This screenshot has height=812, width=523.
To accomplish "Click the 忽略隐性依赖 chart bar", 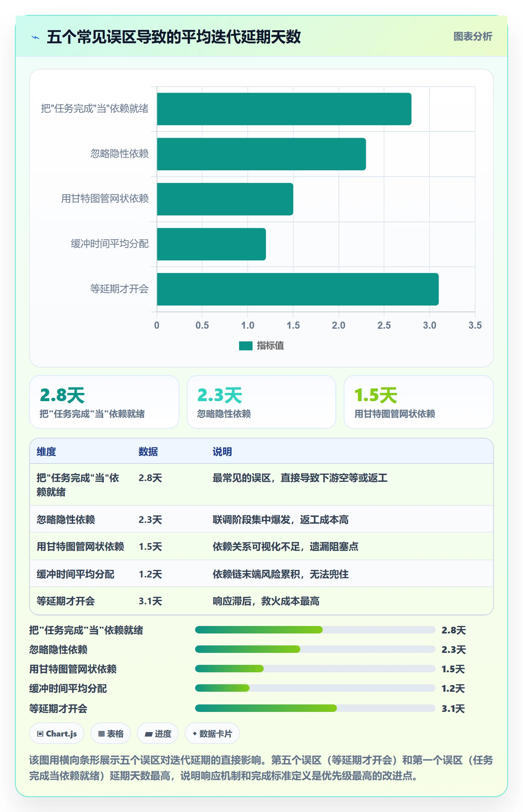I will (261, 154).
